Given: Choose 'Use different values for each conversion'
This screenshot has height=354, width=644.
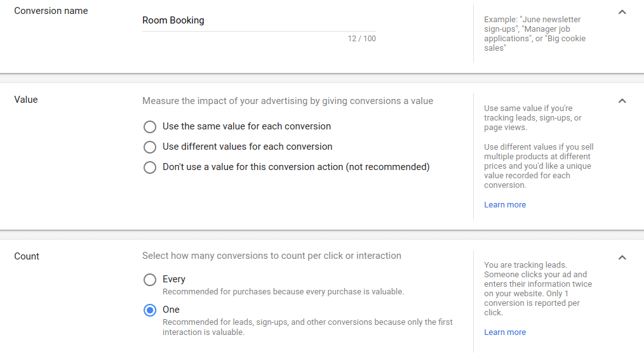Looking at the screenshot, I should pos(150,147).
